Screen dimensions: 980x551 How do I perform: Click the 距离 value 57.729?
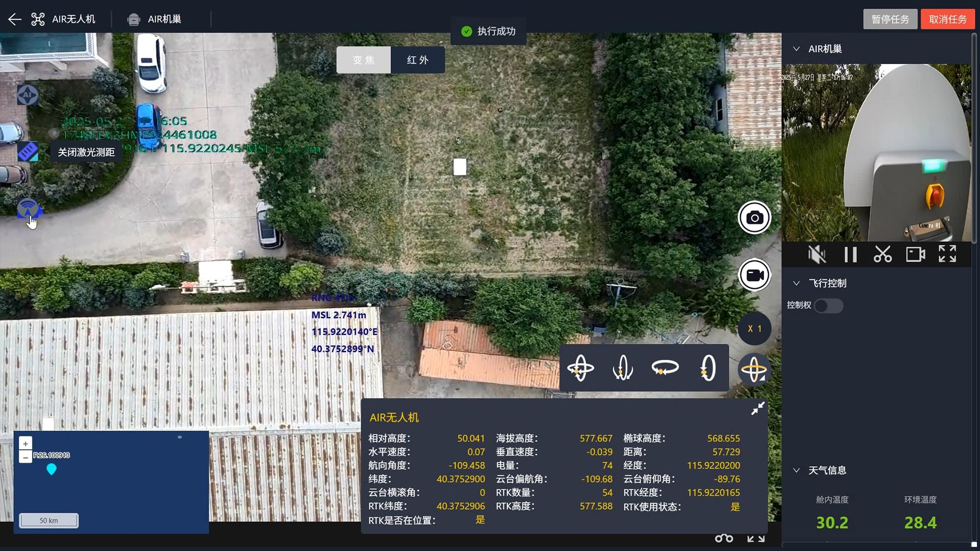click(x=726, y=452)
